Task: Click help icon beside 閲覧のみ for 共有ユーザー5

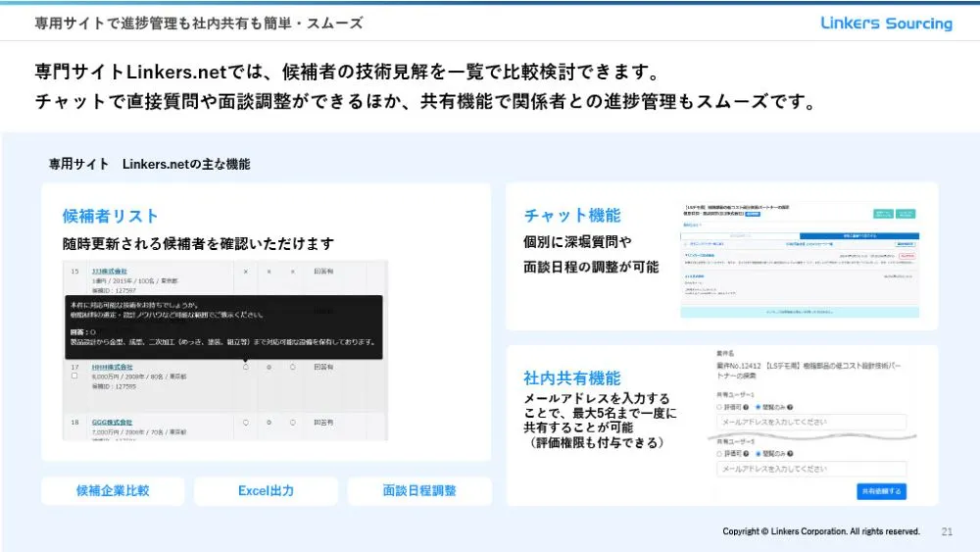Action: tap(790, 454)
